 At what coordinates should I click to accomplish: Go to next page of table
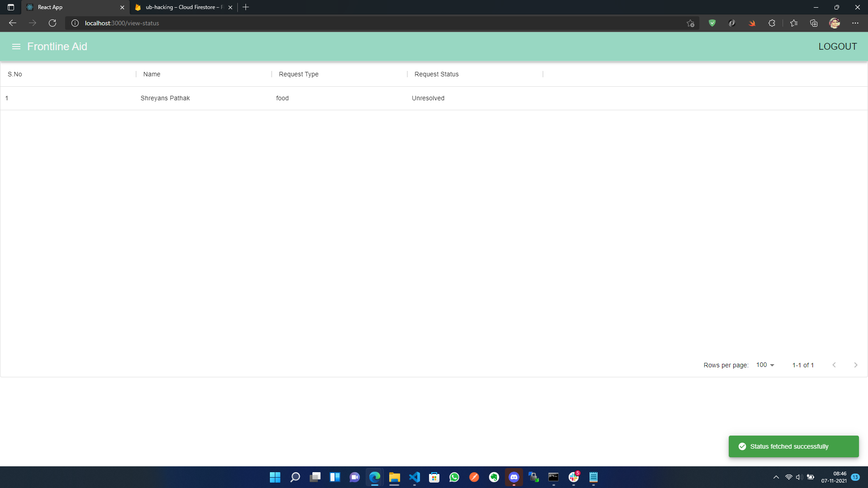point(855,365)
